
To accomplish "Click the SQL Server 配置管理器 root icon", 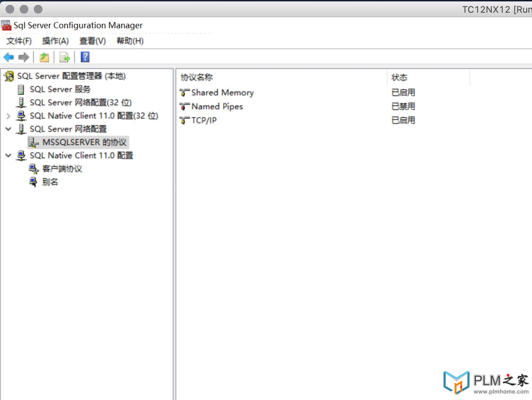I will point(9,76).
